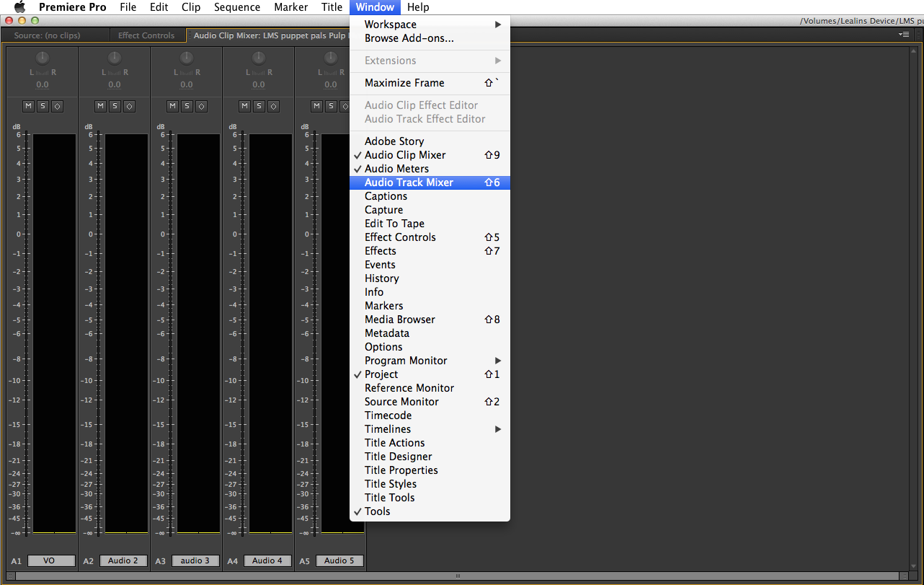Click the horizontal scrollbar at panel bottom
Viewport: 924px width, 585px height.
click(x=458, y=576)
